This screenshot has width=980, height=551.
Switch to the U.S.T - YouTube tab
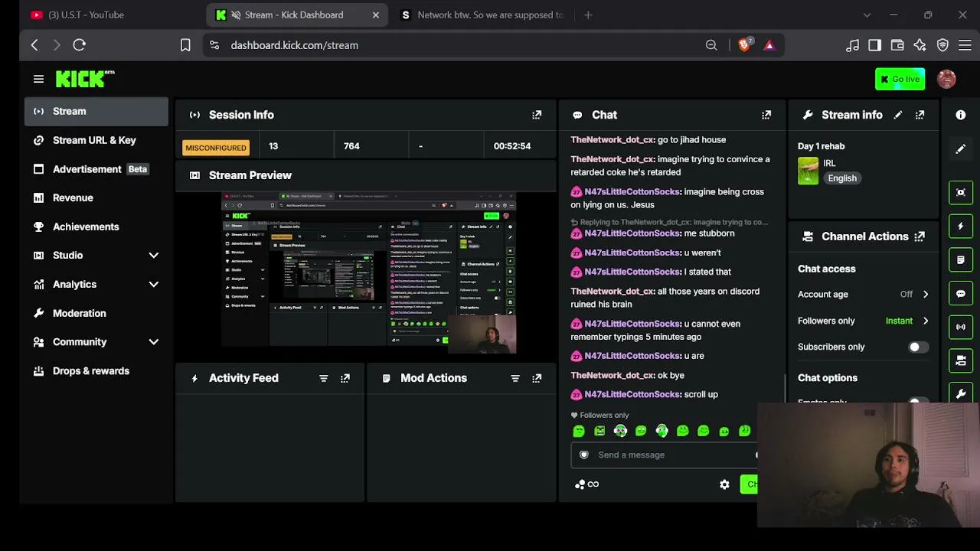(x=108, y=15)
